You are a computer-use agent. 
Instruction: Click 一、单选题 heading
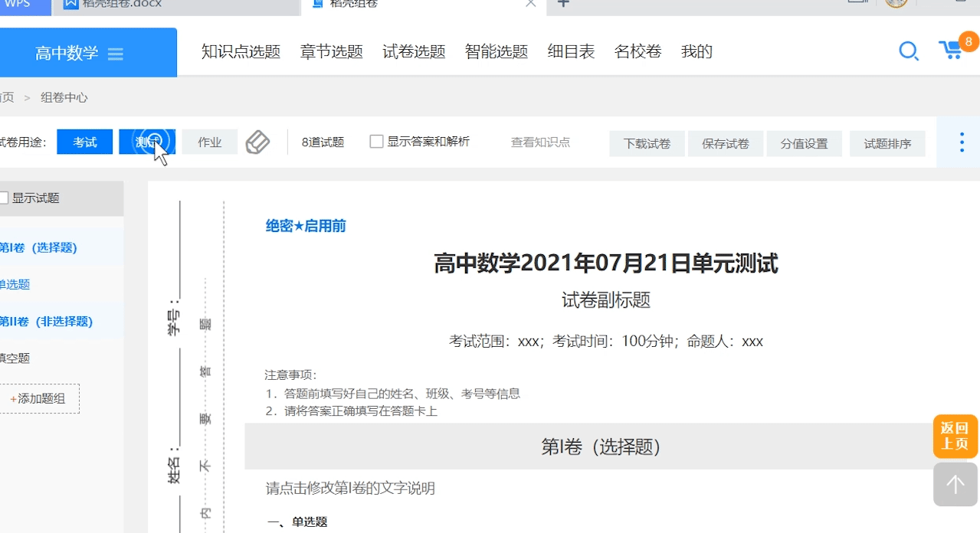297,522
